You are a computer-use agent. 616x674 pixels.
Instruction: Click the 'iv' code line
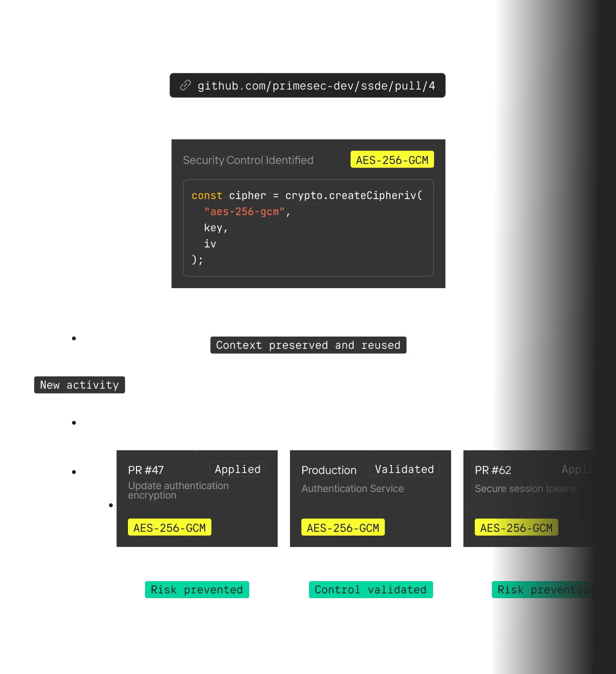pyautogui.click(x=210, y=244)
